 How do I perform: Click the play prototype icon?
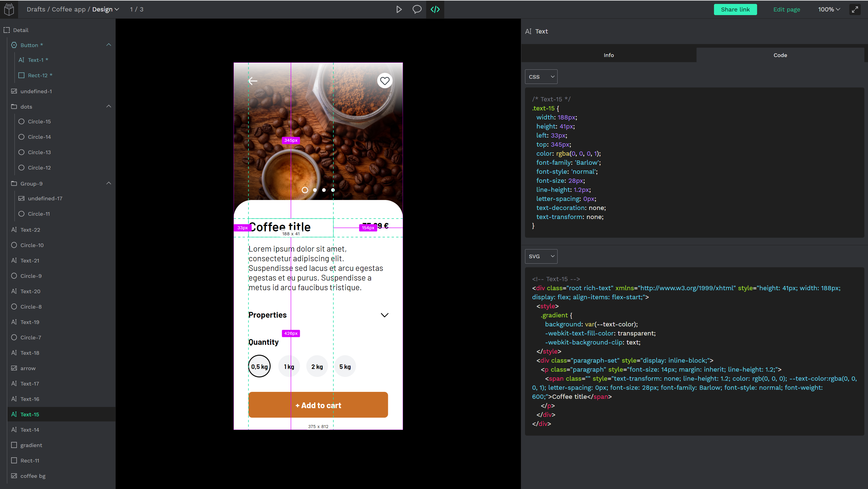[x=399, y=9]
